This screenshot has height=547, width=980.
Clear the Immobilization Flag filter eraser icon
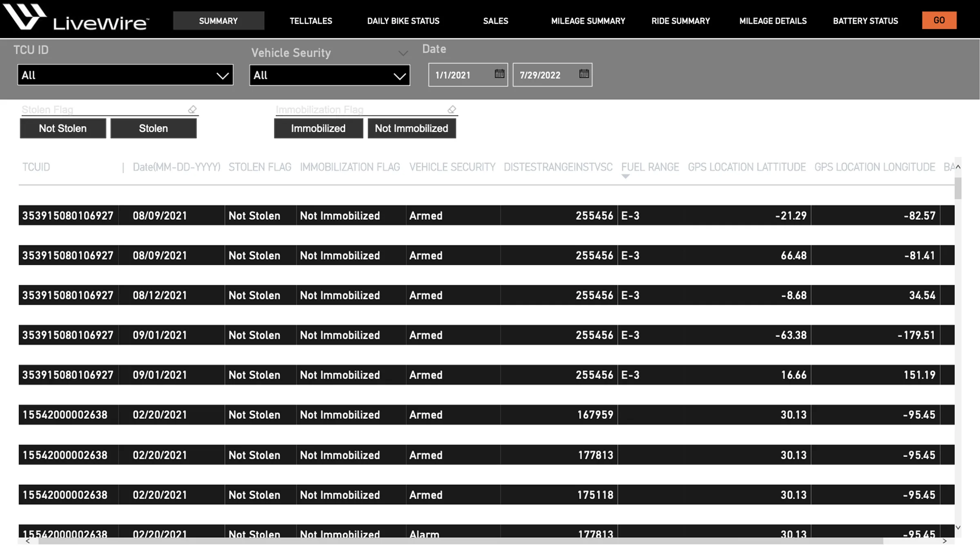pos(452,109)
